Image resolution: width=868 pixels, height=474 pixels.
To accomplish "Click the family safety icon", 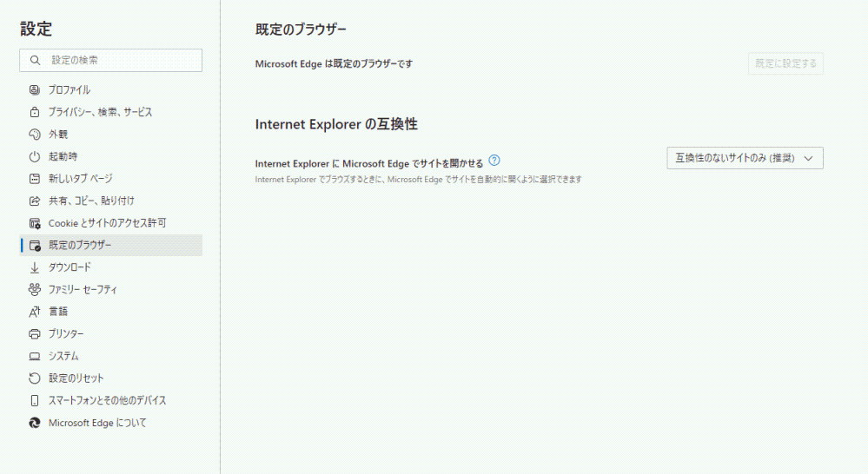I will [35, 289].
